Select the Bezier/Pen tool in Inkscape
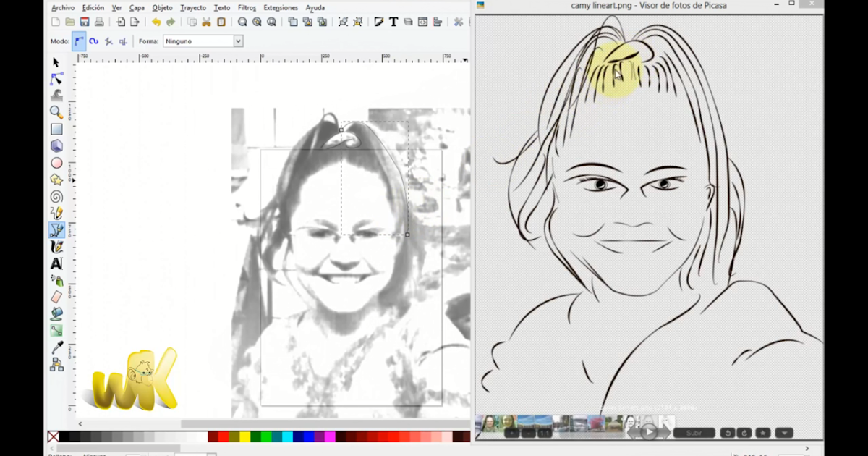 click(x=56, y=229)
